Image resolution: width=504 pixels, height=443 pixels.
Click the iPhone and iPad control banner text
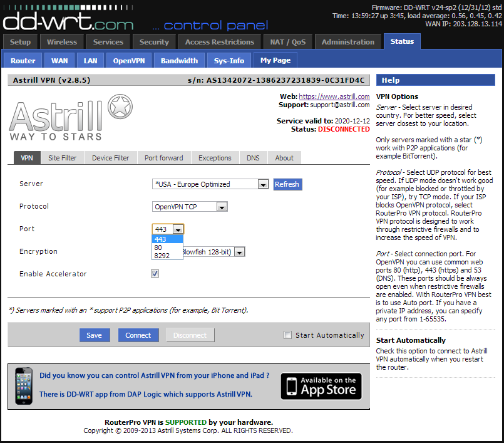154,375
